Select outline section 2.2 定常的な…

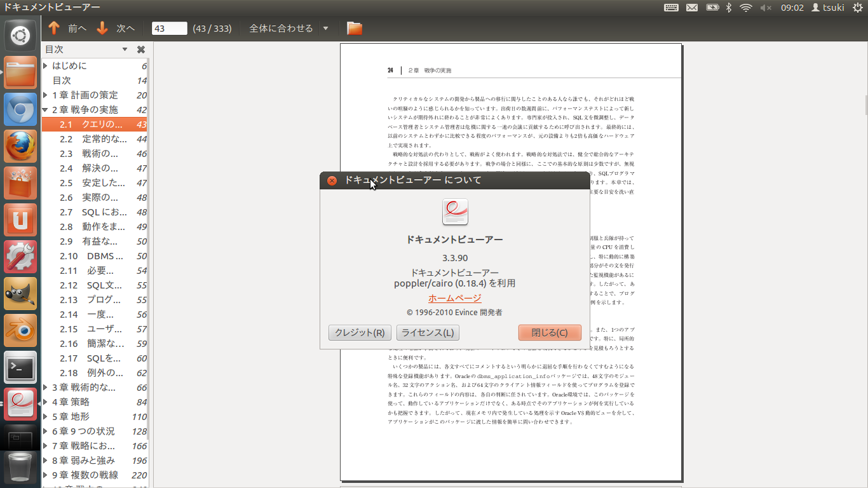(x=95, y=139)
